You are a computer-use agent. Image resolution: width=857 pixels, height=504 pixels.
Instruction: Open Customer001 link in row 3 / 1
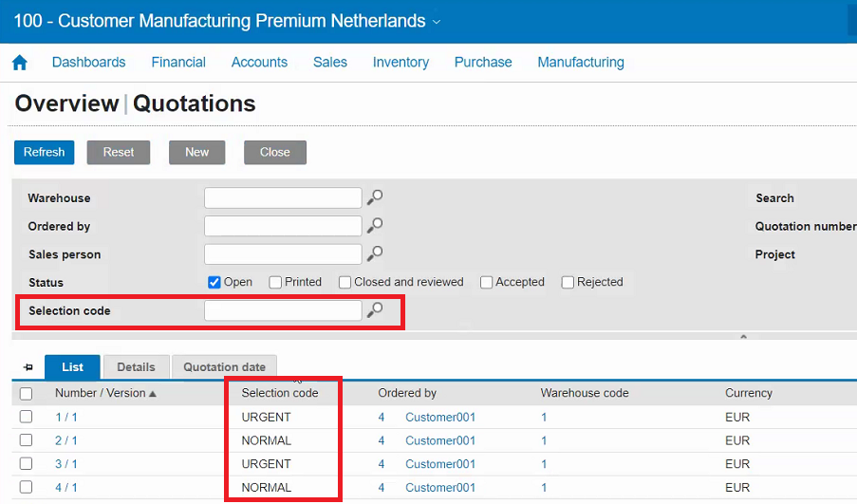click(440, 464)
